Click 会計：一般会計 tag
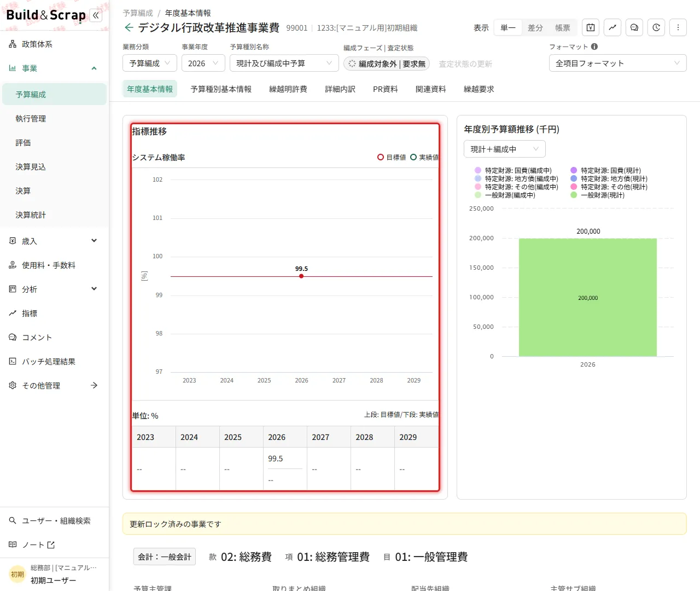The height and width of the screenshot is (591, 700). coord(165,557)
